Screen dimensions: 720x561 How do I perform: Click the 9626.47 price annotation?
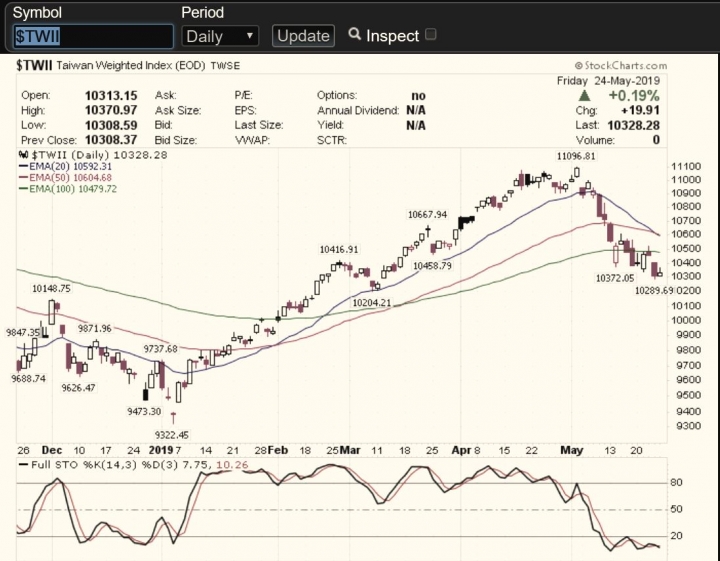(79, 387)
